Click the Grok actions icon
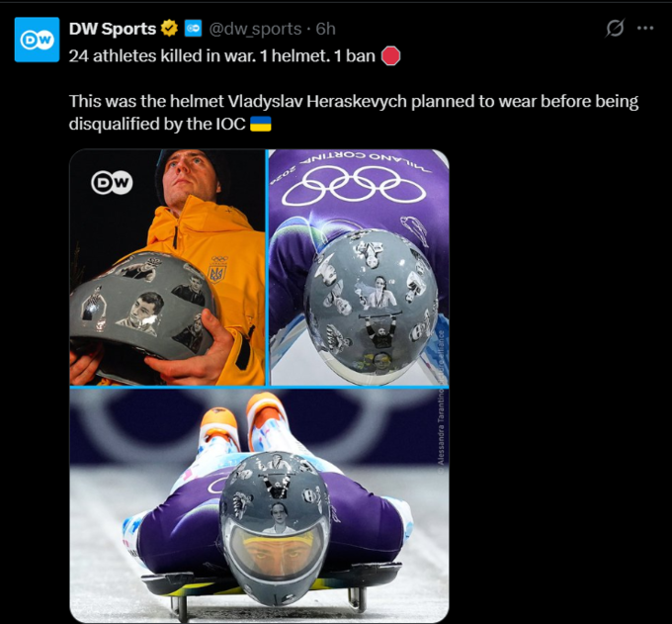The width and height of the screenshot is (672, 624). tap(615, 29)
